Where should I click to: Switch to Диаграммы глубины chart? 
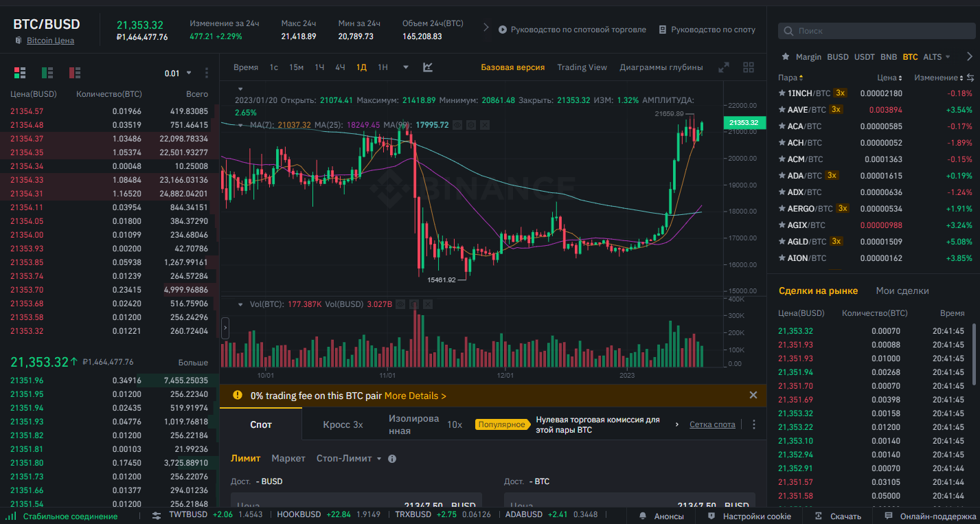pyautogui.click(x=661, y=67)
